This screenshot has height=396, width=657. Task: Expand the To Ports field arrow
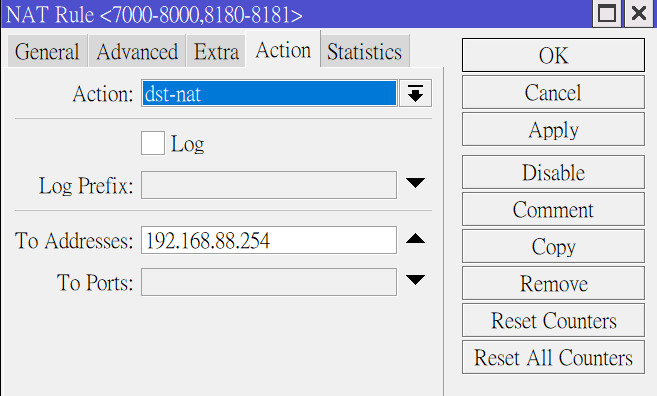tap(415, 280)
